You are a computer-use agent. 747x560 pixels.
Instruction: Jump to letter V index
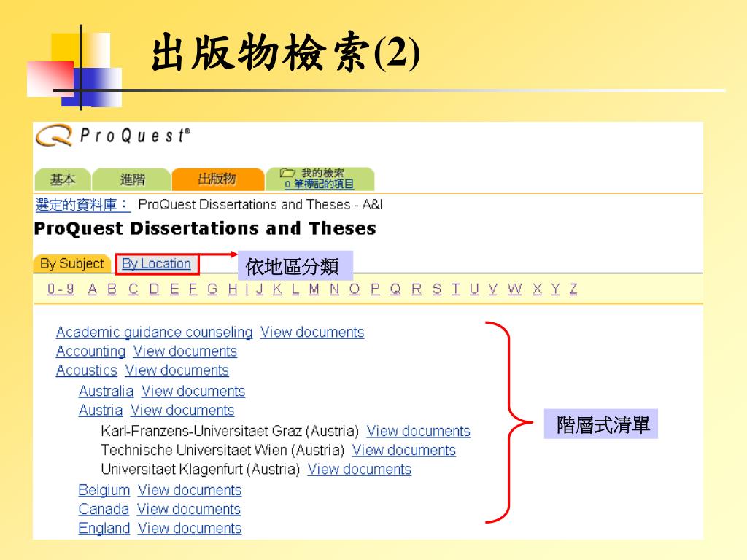coord(493,289)
